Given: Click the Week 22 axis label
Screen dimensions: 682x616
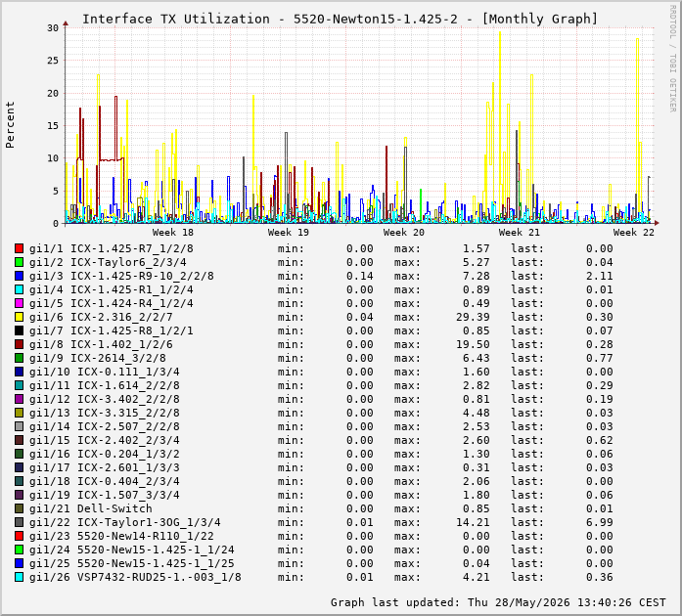Looking at the screenshot, I should tap(634, 232).
